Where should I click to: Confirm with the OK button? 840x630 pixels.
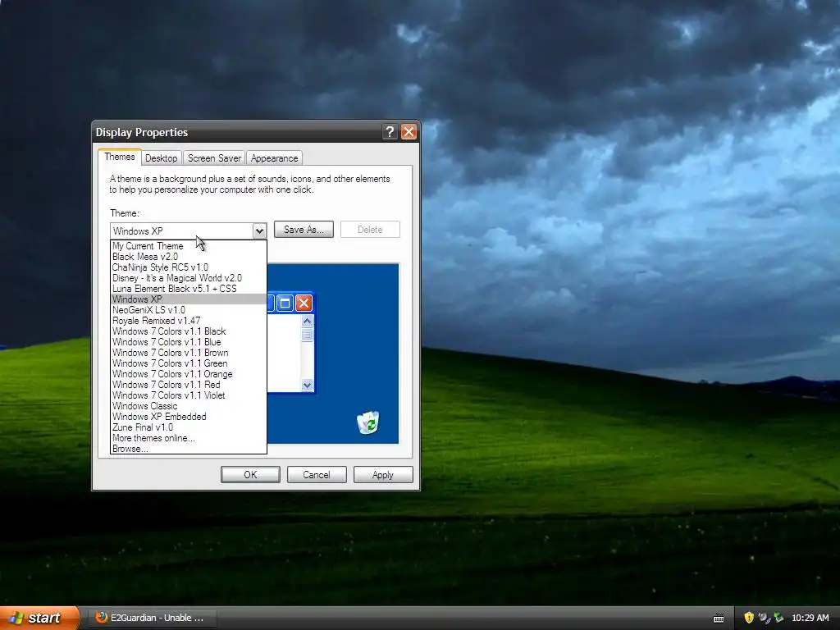pyautogui.click(x=250, y=475)
